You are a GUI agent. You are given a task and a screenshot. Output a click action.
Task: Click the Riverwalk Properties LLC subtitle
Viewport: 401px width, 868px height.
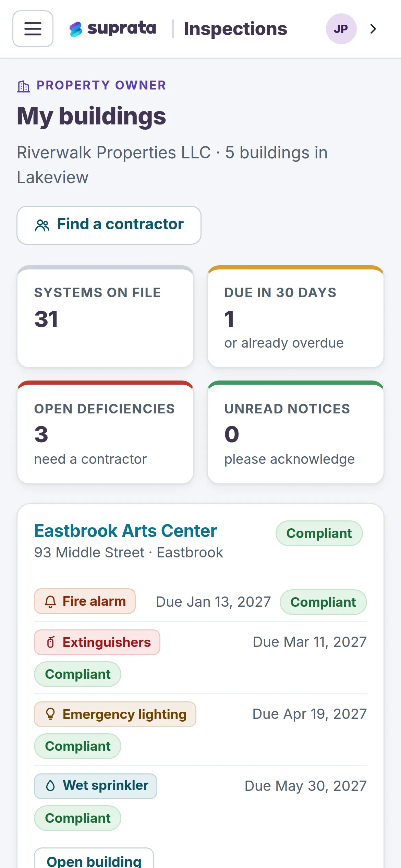(x=172, y=165)
